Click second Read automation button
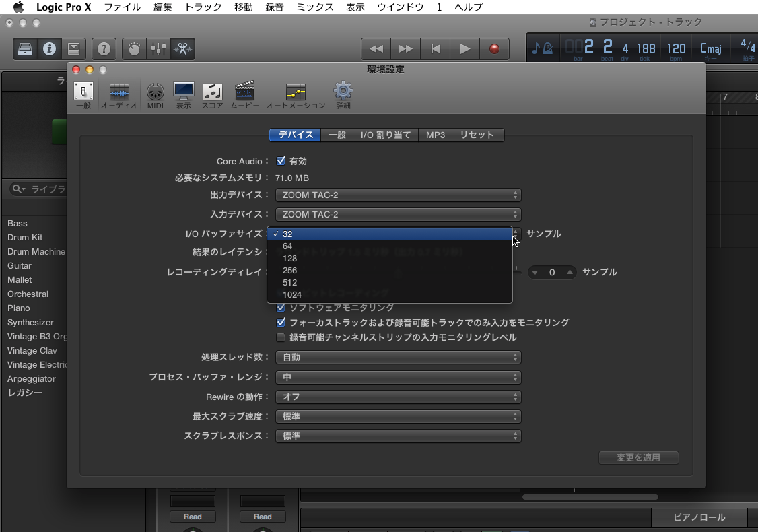 click(263, 517)
